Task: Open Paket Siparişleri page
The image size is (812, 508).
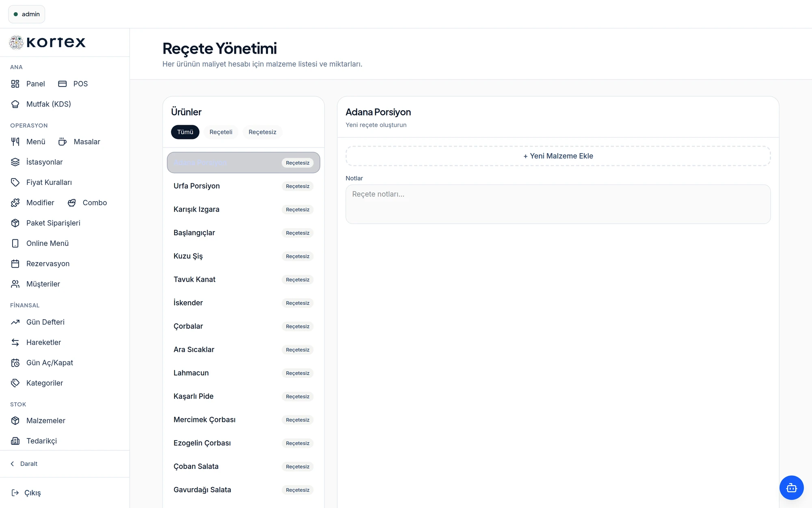Action: click(53, 223)
